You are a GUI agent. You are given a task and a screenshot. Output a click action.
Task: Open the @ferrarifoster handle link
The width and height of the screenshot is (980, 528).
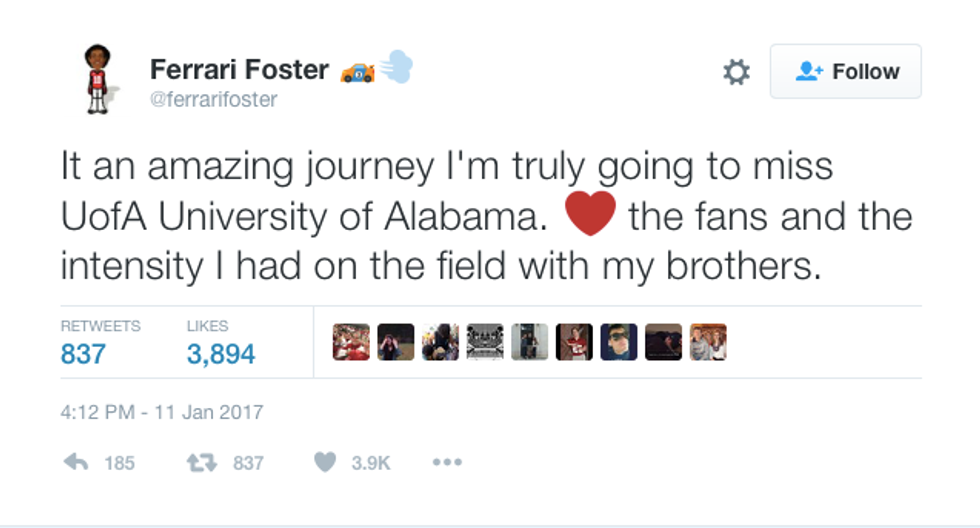213,100
